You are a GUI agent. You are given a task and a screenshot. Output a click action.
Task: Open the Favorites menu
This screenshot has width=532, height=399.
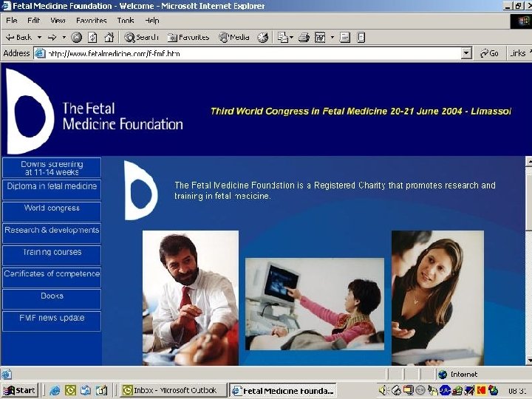click(x=92, y=21)
